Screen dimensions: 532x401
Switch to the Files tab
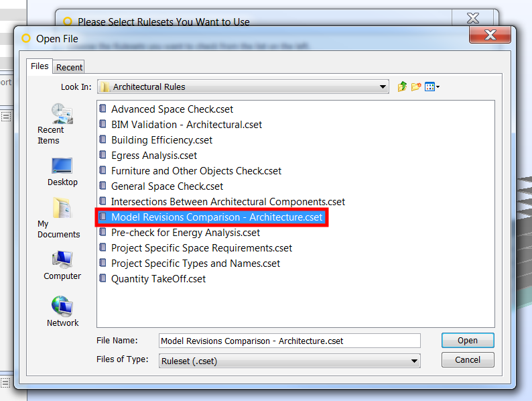40,66
